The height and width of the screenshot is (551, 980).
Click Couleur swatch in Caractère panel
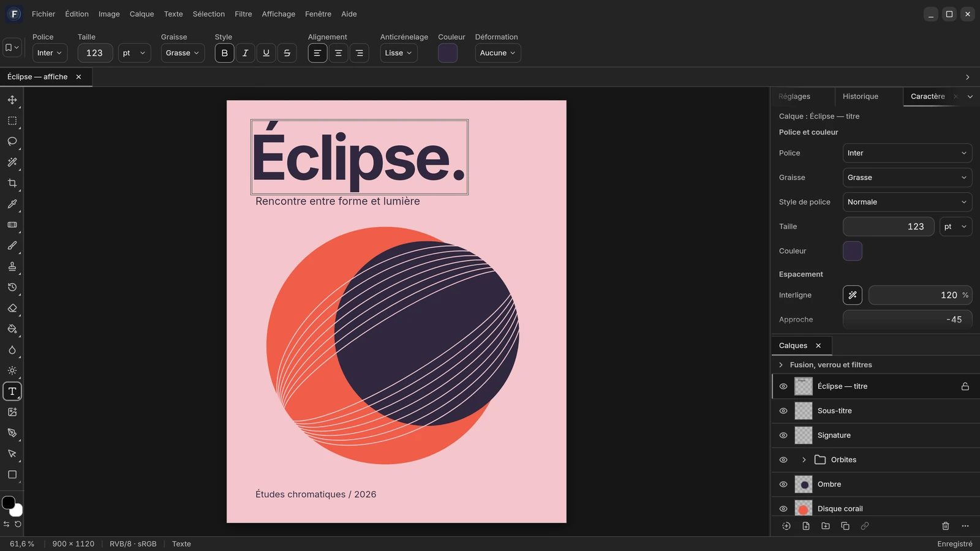[x=853, y=251]
